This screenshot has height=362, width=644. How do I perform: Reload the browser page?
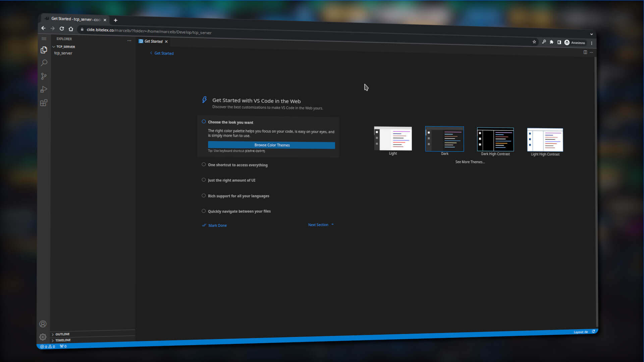[x=62, y=29]
